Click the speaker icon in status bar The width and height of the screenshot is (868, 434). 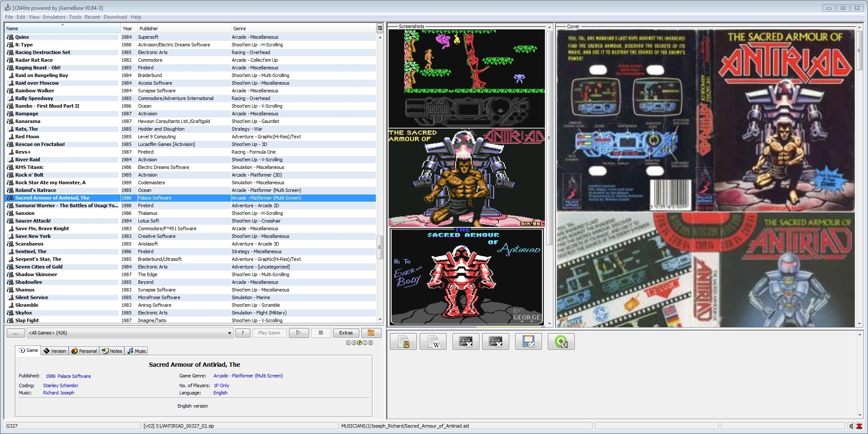coord(851,426)
